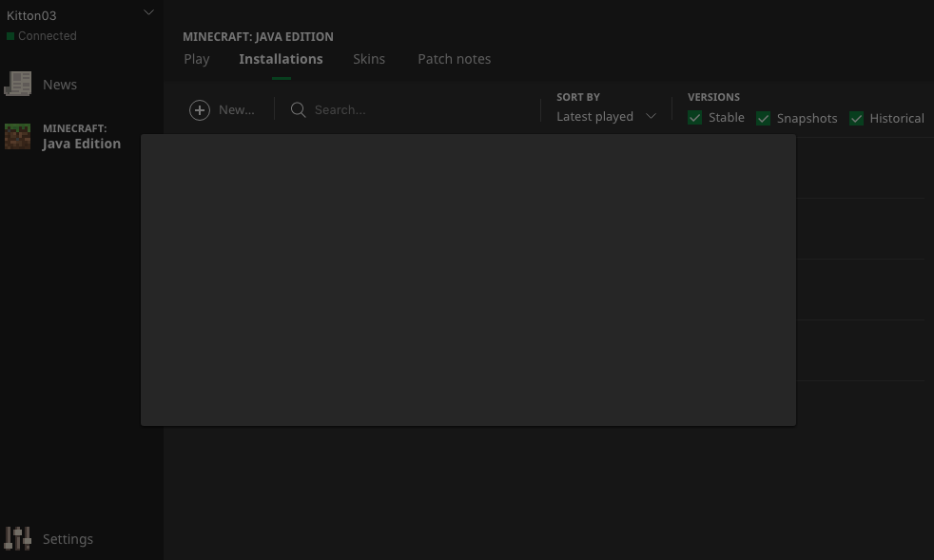This screenshot has width=934, height=560.
Task: Click the chevron beside Latest played
Action: click(x=652, y=116)
